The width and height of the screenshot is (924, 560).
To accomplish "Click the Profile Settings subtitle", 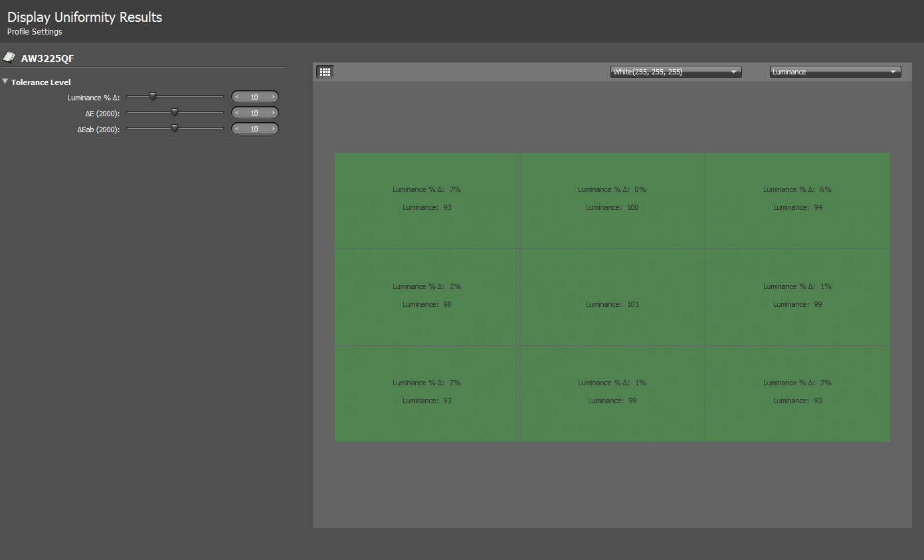I will click(x=35, y=32).
